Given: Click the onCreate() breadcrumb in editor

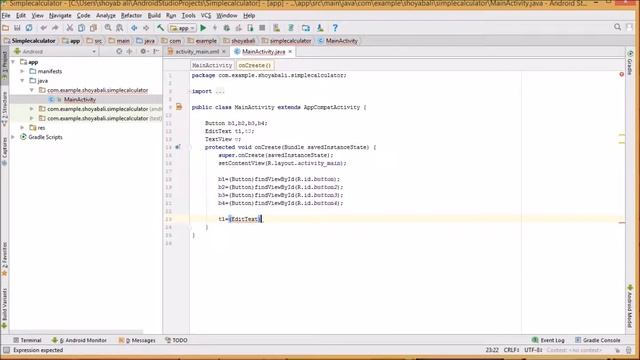Looking at the screenshot, I should point(255,65).
